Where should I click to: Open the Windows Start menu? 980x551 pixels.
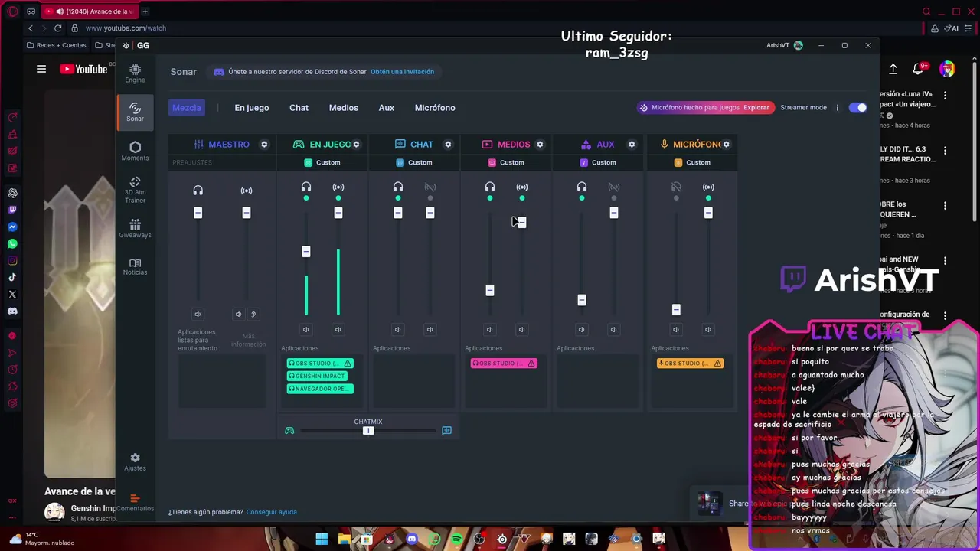[x=322, y=539]
